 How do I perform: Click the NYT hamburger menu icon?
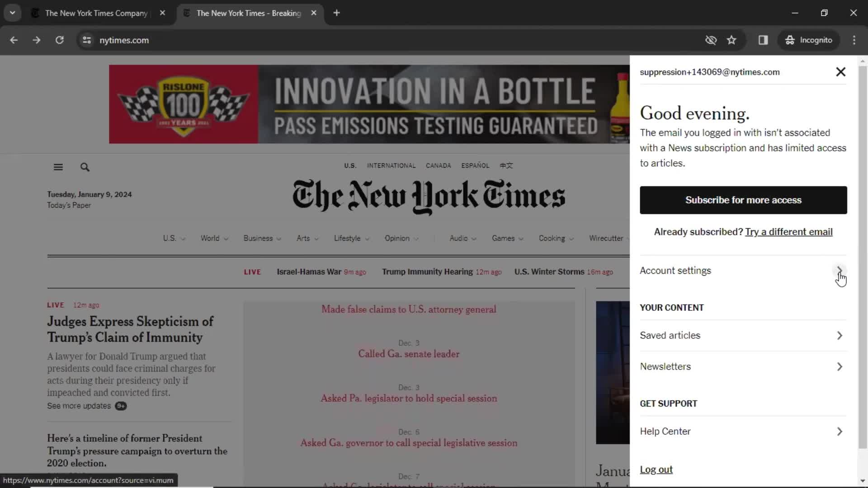58,167
